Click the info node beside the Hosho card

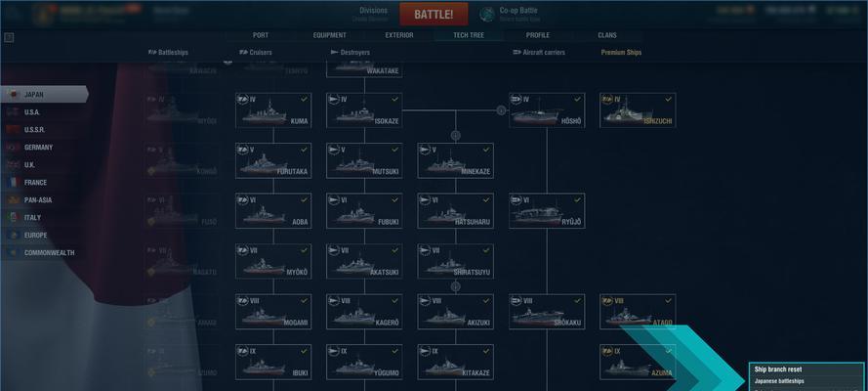pyautogui.click(x=502, y=110)
